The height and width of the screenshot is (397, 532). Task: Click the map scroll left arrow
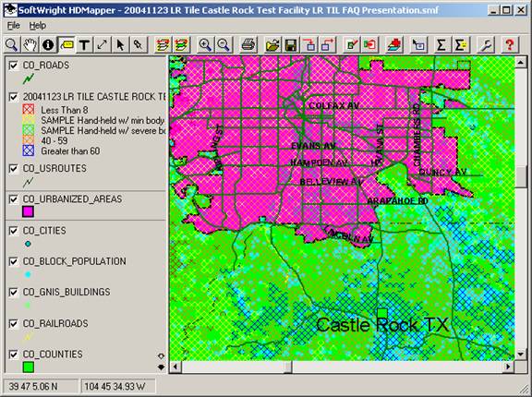(x=175, y=367)
